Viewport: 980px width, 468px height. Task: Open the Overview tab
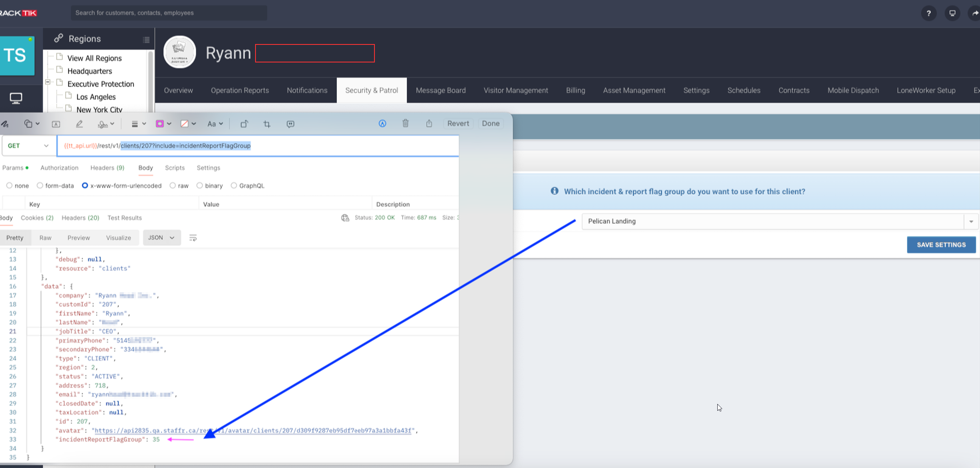[x=178, y=90]
